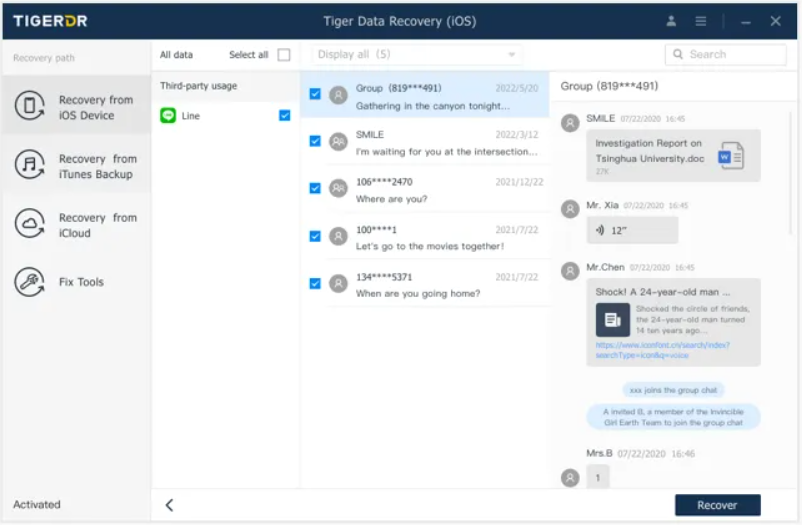Uncheck the SMILE conversation checkbox
Viewport: 802px width, 525px height.
(315, 141)
